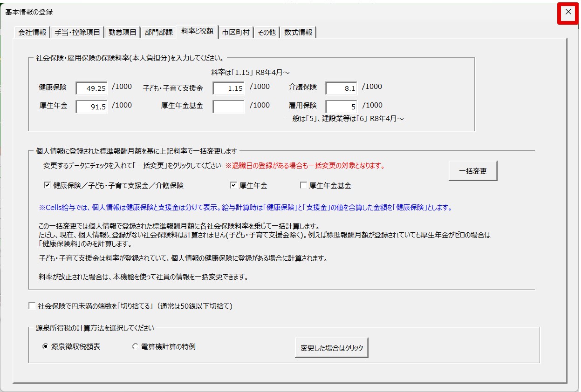
Task: Select the 勤怠項目 tab
Action: pyautogui.click(x=123, y=33)
